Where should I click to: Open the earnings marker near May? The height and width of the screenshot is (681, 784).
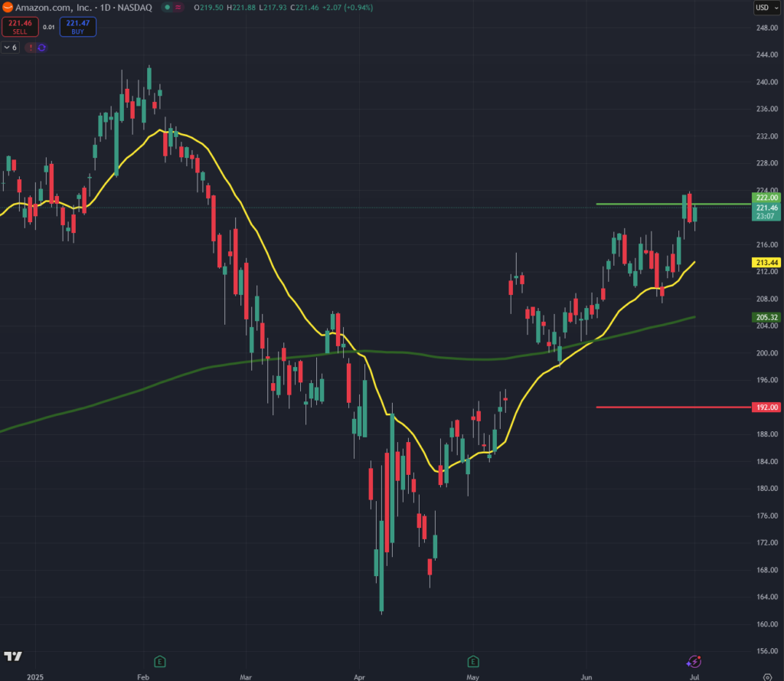[x=473, y=662]
